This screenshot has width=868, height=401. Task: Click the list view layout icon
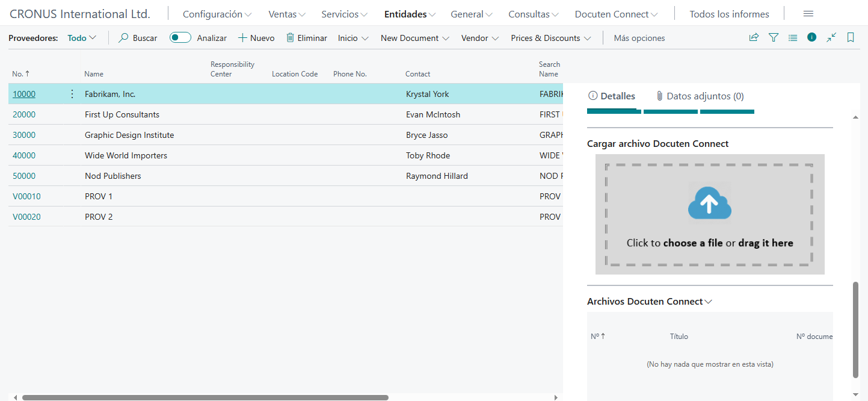click(793, 37)
